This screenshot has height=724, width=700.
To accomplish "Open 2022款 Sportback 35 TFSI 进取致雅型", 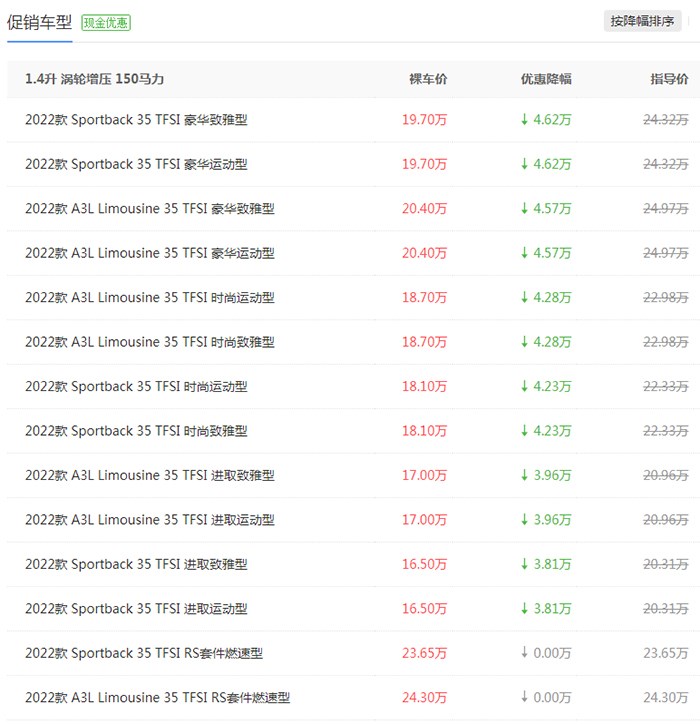I will [136, 564].
